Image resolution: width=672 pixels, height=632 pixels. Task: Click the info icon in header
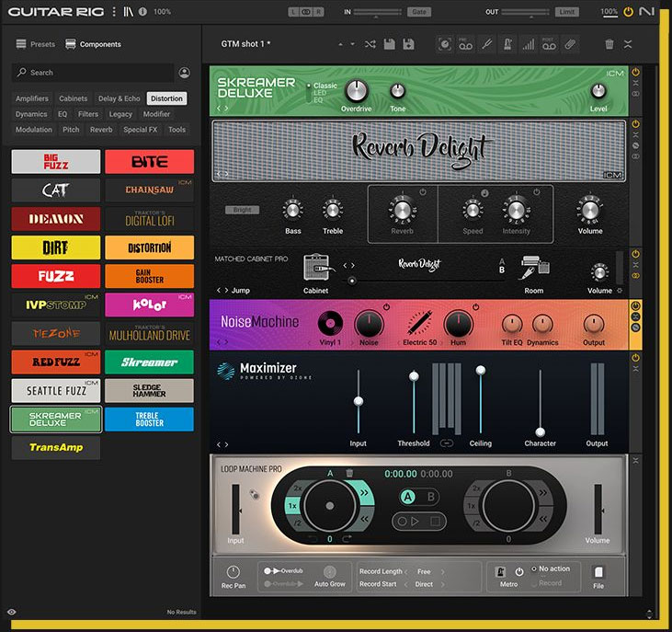(x=142, y=12)
